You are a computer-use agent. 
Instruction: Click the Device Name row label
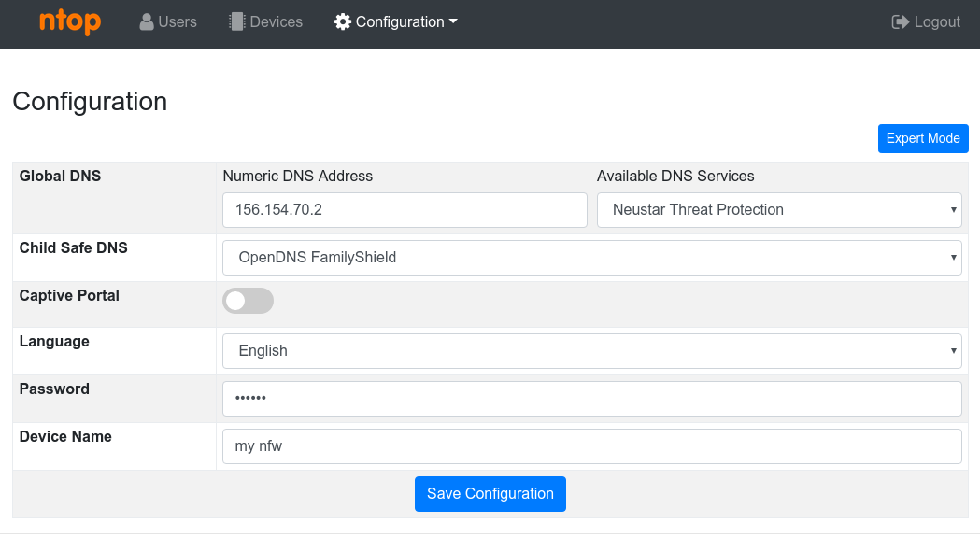click(x=65, y=436)
